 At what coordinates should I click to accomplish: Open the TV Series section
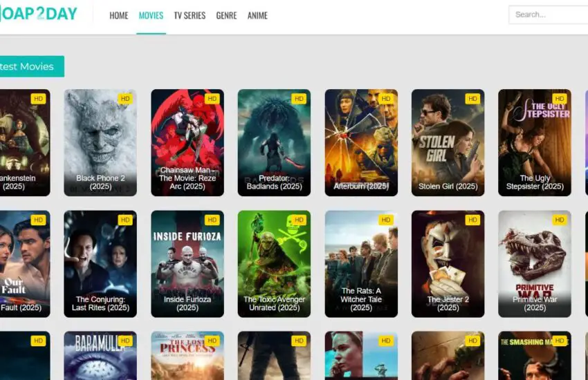click(x=190, y=15)
